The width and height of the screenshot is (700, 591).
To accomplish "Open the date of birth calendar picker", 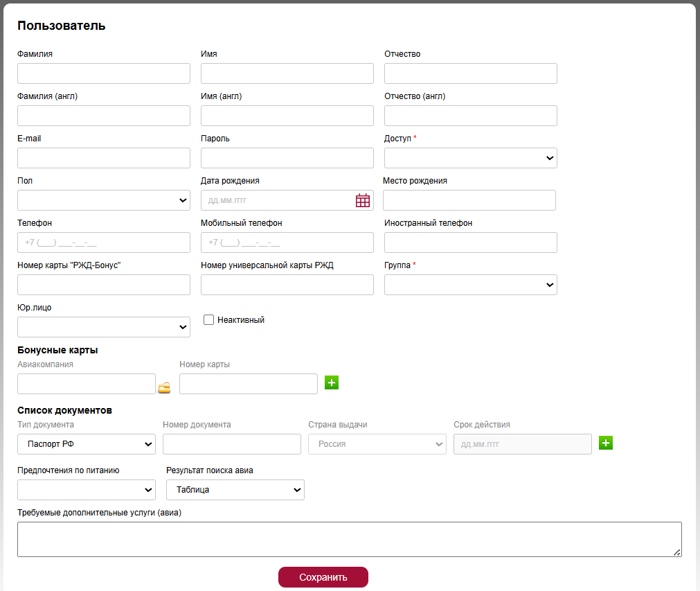I will [363, 200].
